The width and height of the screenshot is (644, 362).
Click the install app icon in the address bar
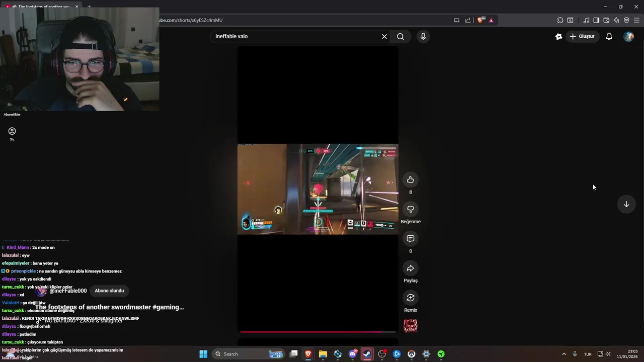pyautogui.click(x=456, y=20)
